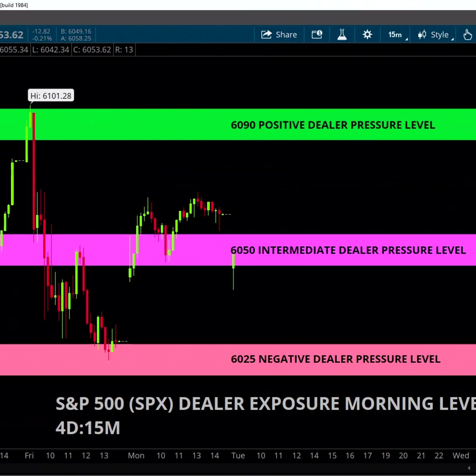The width and height of the screenshot is (476, 476).
Task: Open Studies via the flask icon
Action: [x=342, y=35]
